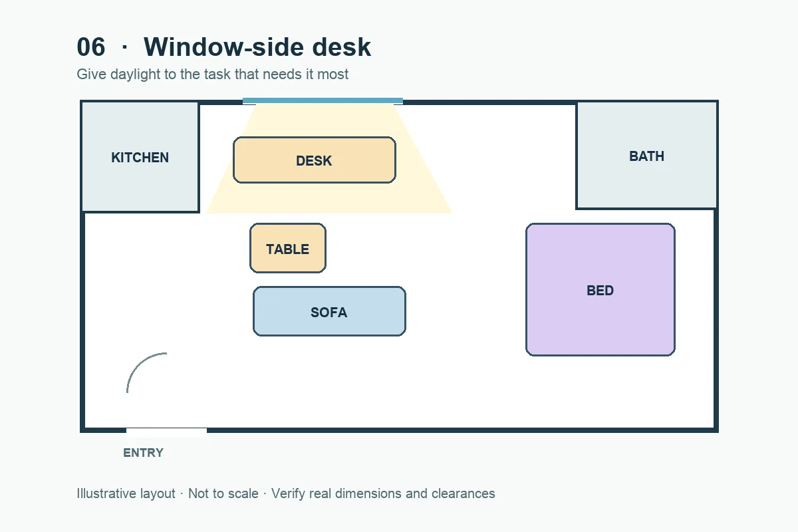Select the SOFA furniture block
Screen dimensions: 798x532
click(329, 311)
